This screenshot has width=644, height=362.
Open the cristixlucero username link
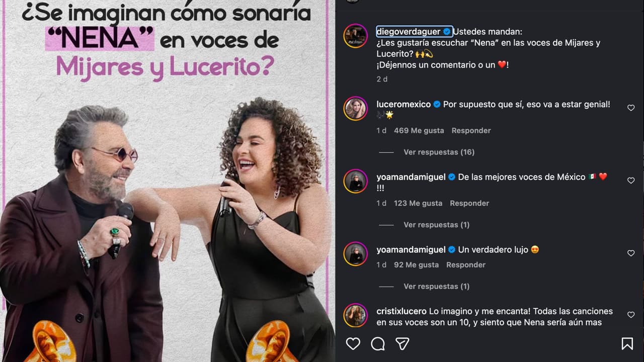tap(401, 311)
